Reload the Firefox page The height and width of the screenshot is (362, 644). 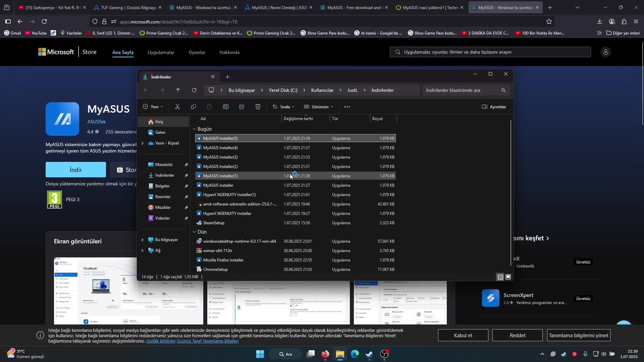click(x=44, y=21)
